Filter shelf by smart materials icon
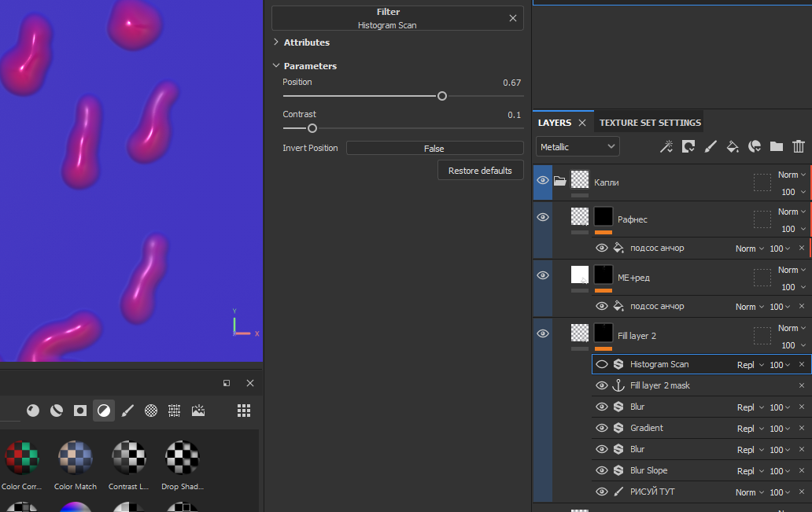This screenshot has height=512, width=812. (57, 411)
